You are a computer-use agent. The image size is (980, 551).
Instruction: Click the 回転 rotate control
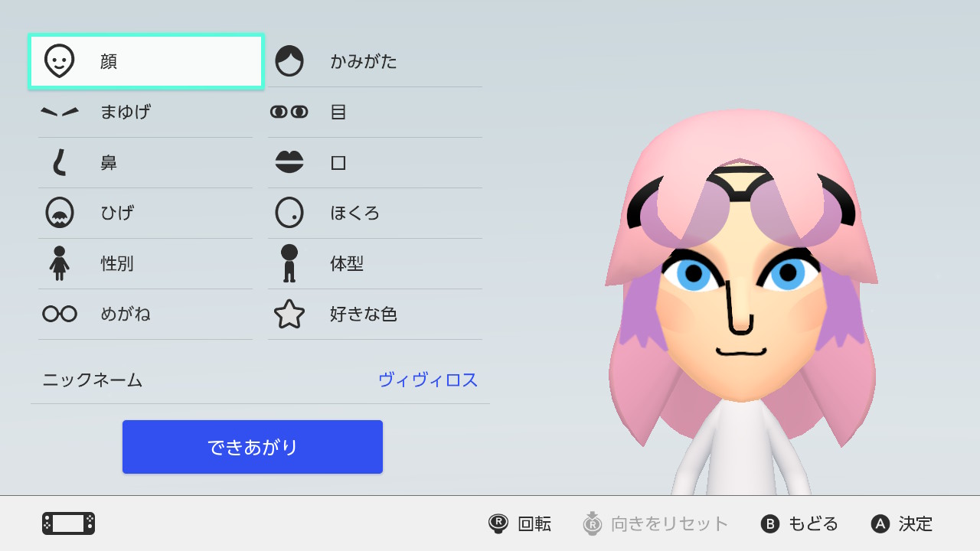pyautogui.click(x=520, y=523)
